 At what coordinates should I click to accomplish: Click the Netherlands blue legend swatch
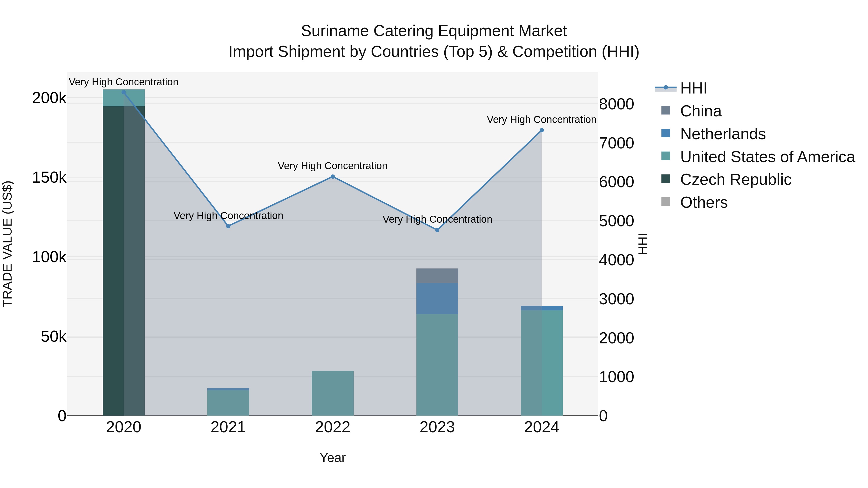click(x=666, y=133)
